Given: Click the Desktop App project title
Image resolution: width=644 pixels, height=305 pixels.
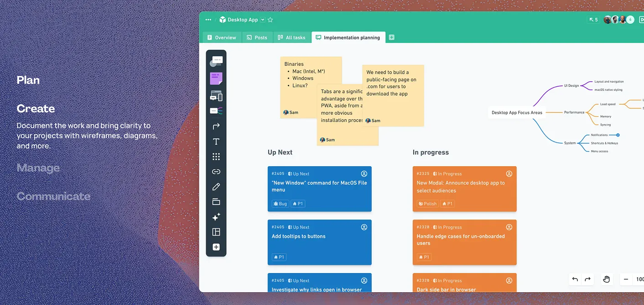Looking at the screenshot, I should pos(243,20).
